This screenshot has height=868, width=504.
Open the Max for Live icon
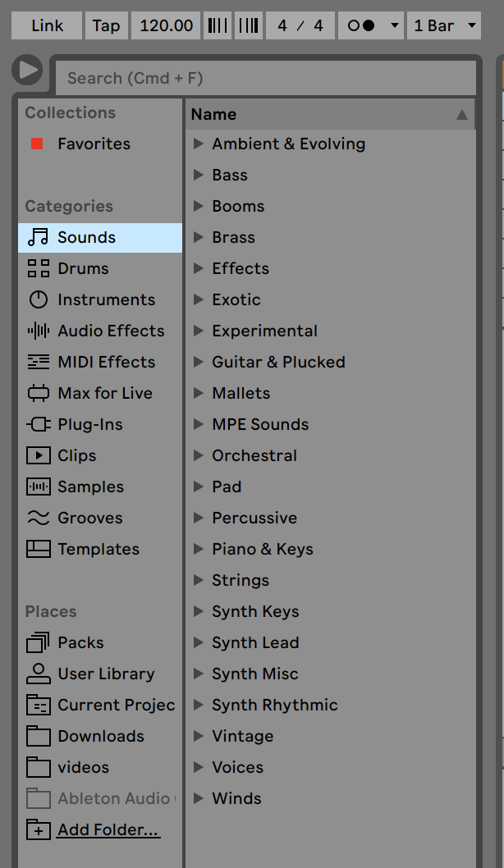point(38,393)
